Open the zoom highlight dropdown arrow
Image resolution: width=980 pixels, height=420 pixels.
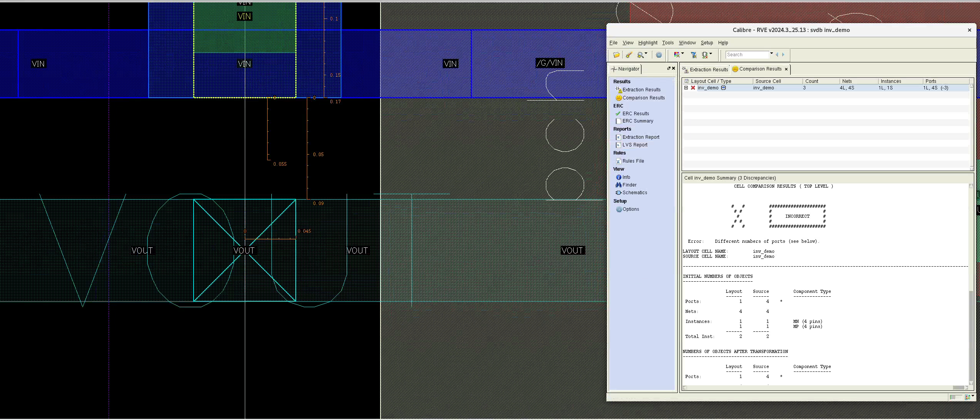(x=646, y=53)
